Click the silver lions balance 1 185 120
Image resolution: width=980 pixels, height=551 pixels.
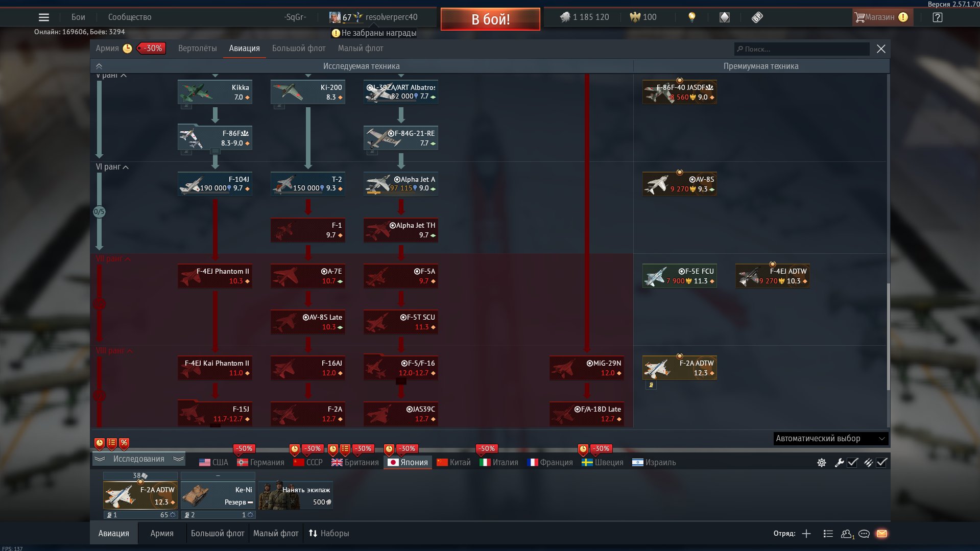[x=584, y=17]
